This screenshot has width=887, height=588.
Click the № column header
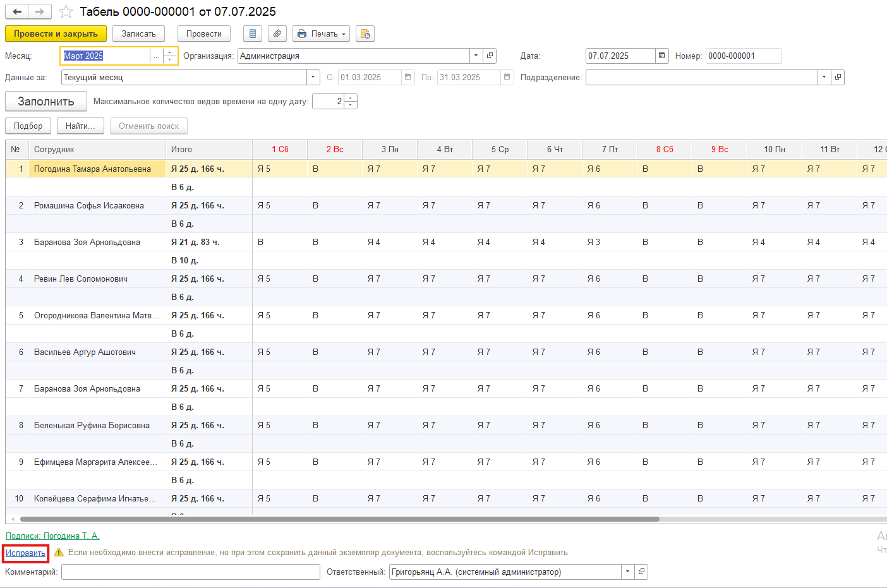pos(17,150)
